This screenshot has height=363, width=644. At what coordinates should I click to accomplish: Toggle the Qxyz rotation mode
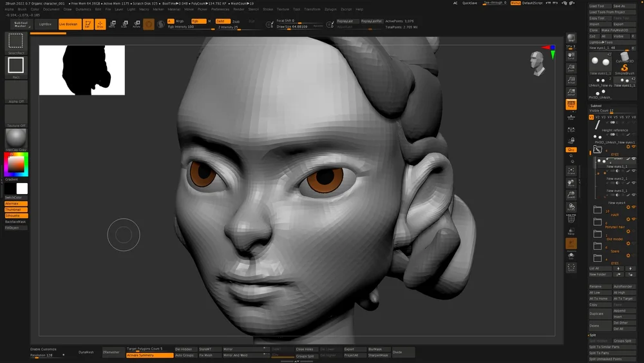coord(571,150)
